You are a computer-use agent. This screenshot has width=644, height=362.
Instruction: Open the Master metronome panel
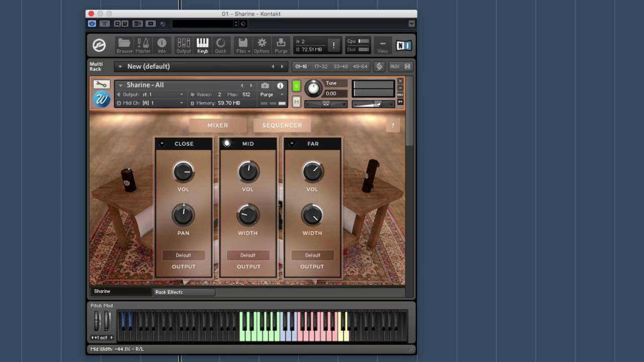point(143,45)
